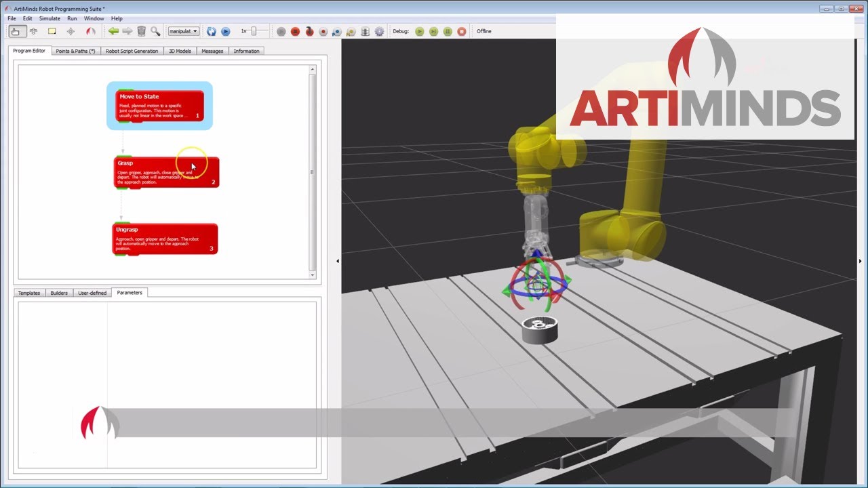
Task: Delete selection with the trash can icon
Action: coord(141,31)
